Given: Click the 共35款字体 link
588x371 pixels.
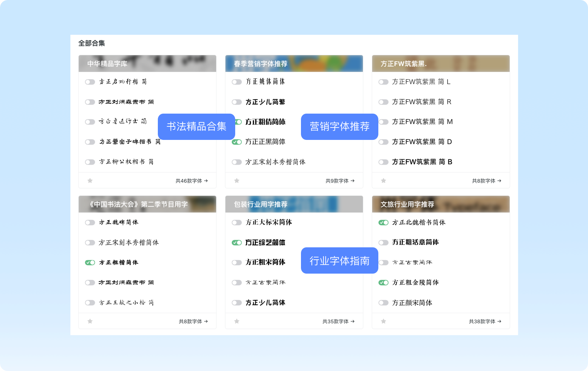Looking at the screenshot, I should [338, 321].
